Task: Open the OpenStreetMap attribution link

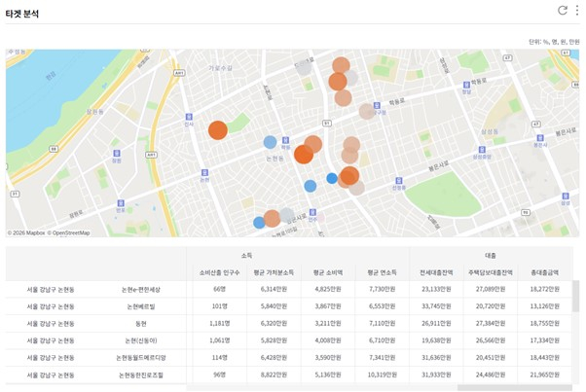Action: [x=69, y=233]
